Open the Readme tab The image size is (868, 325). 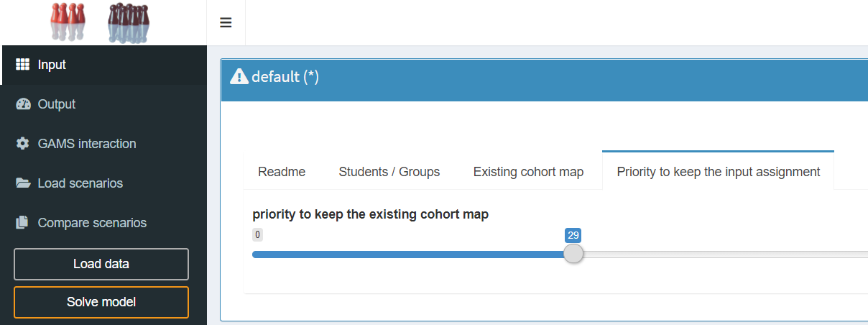282,172
